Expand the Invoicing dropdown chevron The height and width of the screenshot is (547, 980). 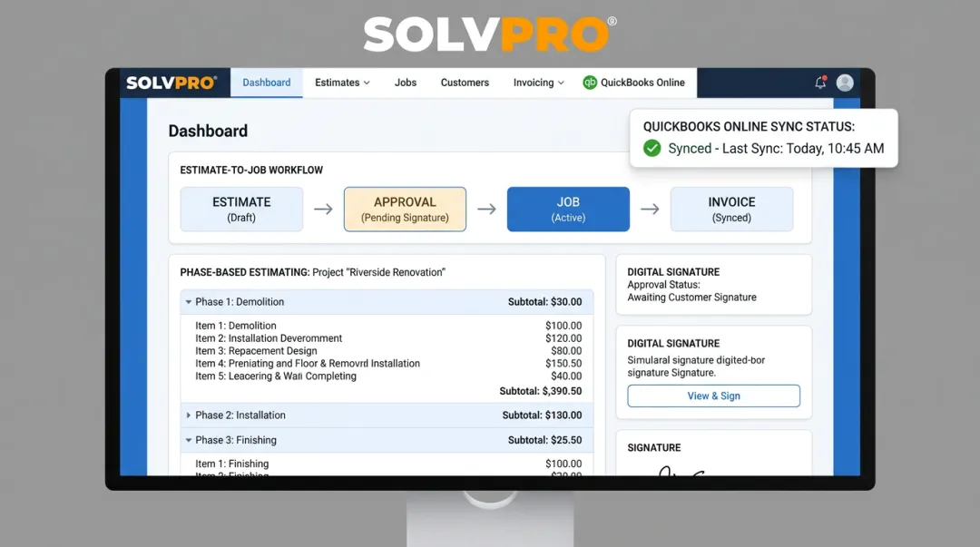point(561,83)
